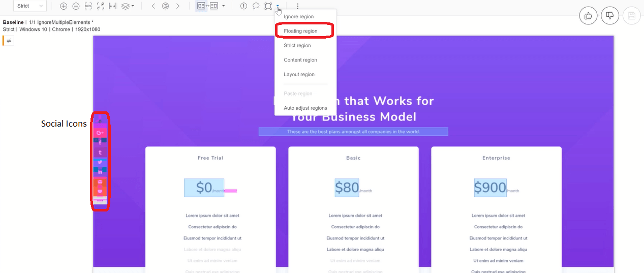Click 'Labore et dolore magna aliqu' in Basic card

click(x=355, y=250)
